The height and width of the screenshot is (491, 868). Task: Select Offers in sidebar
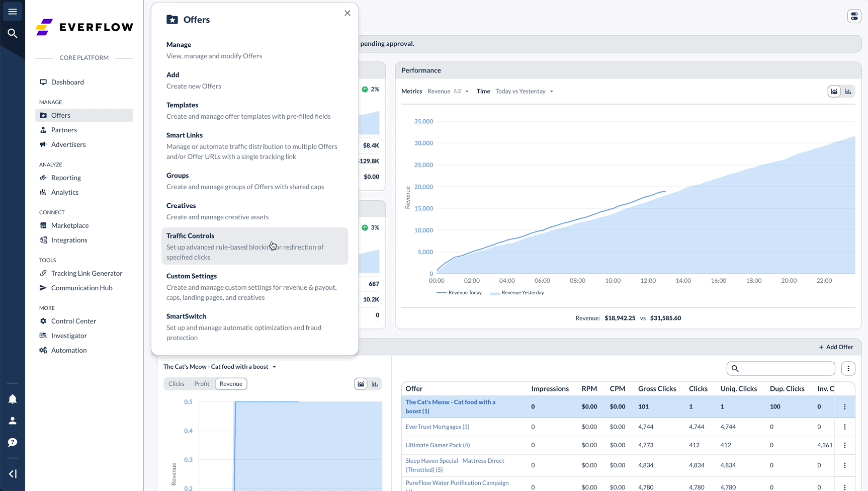(x=84, y=115)
